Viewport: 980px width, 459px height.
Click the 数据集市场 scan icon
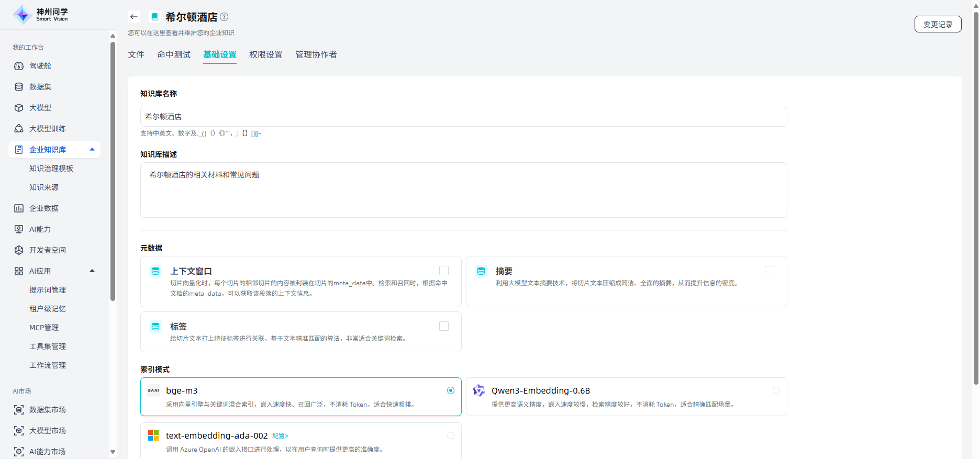tap(19, 410)
